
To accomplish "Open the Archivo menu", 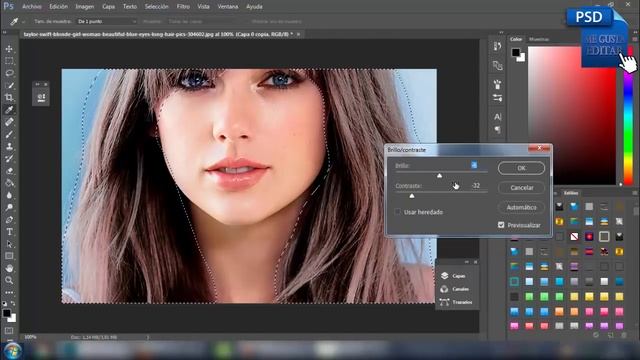I will (31, 7).
